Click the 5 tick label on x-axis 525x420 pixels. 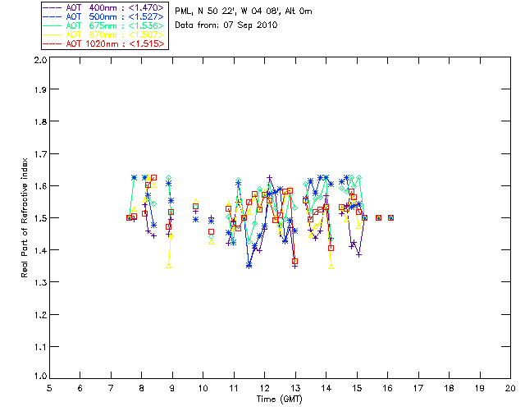point(49,388)
